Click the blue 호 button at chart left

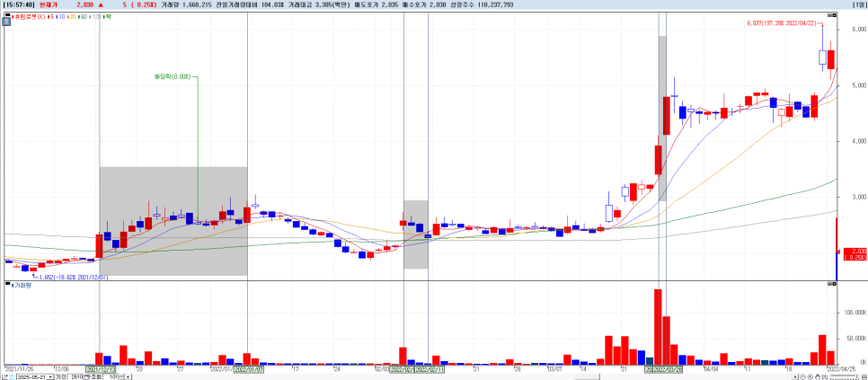click(6, 22)
